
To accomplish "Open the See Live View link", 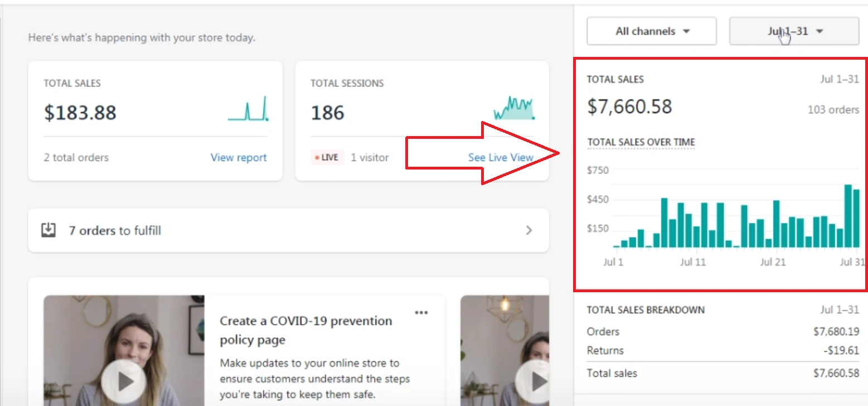I will tap(501, 158).
